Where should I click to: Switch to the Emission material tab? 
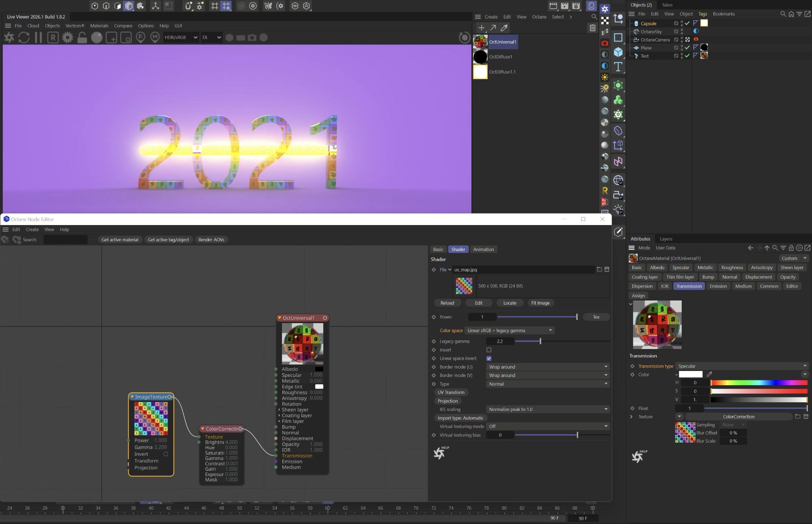718,286
